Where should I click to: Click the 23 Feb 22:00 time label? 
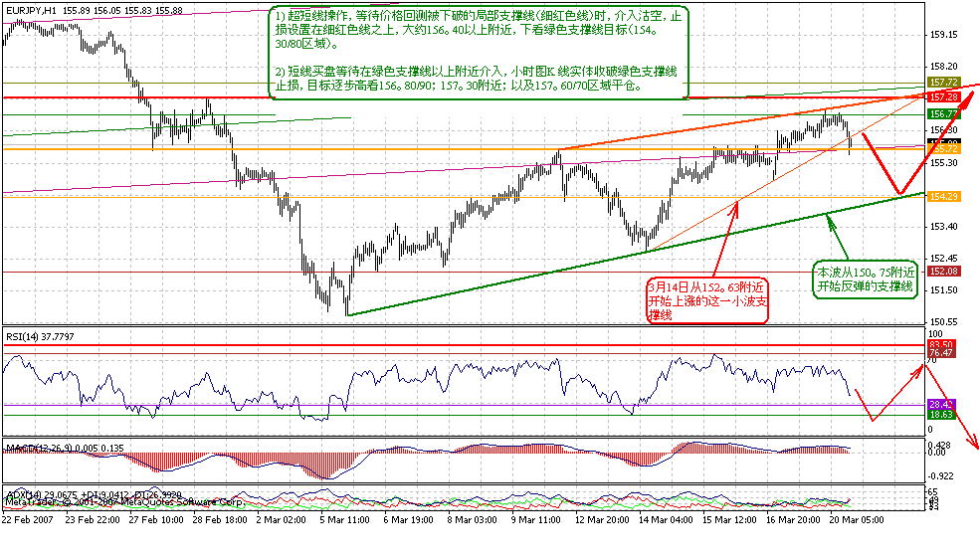(93, 520)
